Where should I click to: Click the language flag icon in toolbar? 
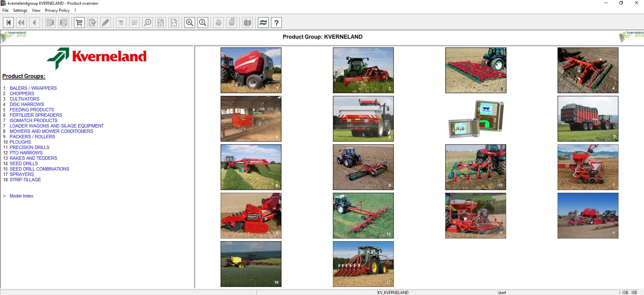pos(263,23)
